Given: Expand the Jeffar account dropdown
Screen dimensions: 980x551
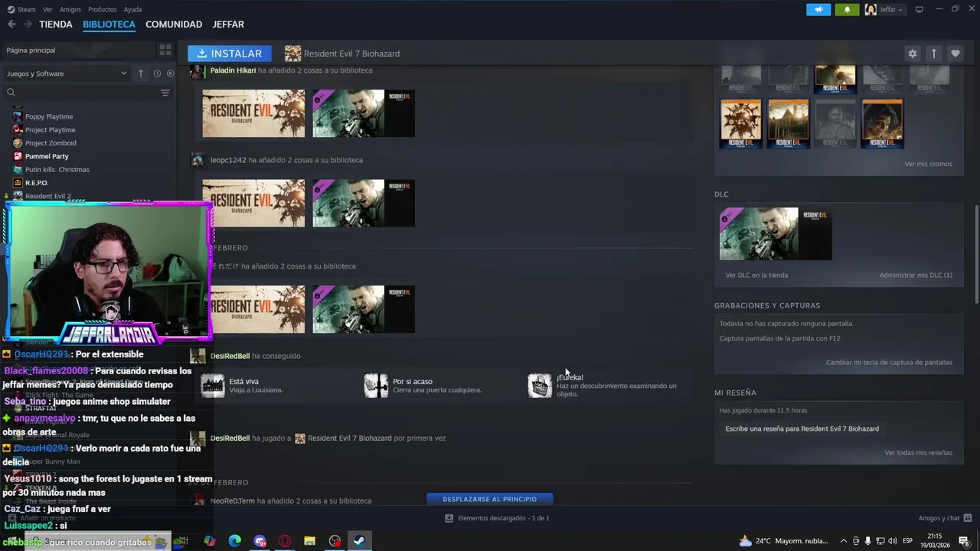Looking at the screenshot, I should click(884, 9).
